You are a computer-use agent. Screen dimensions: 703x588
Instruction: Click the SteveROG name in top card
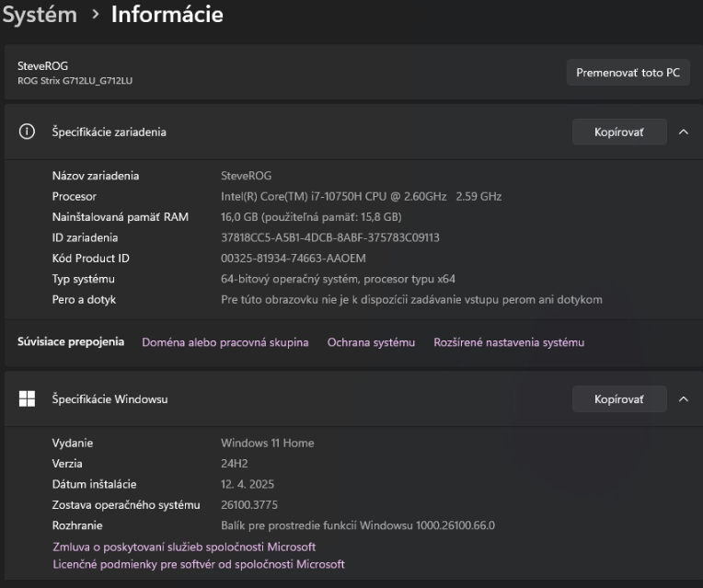(x=42, y=66)
